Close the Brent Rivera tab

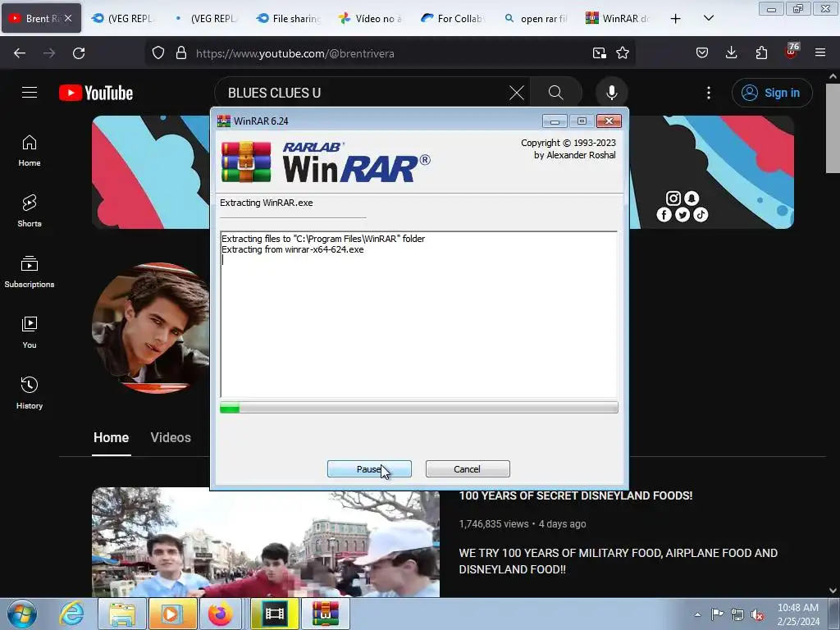(68, 18)
